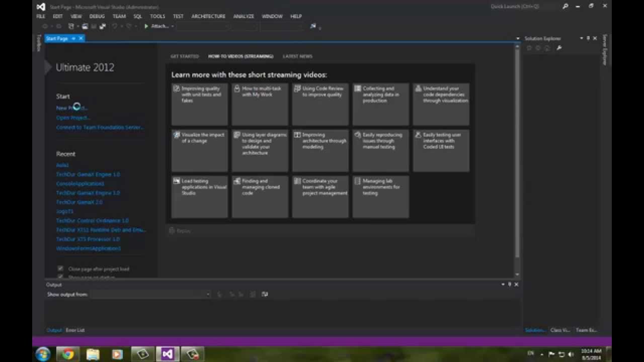Switch to the Class View tab

pyautogui.click(x=560, y=330)
